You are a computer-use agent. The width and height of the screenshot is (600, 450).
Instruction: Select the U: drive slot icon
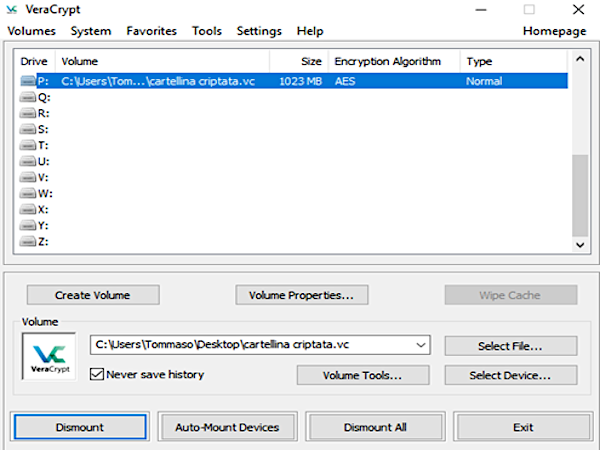(x=28, y=161)
